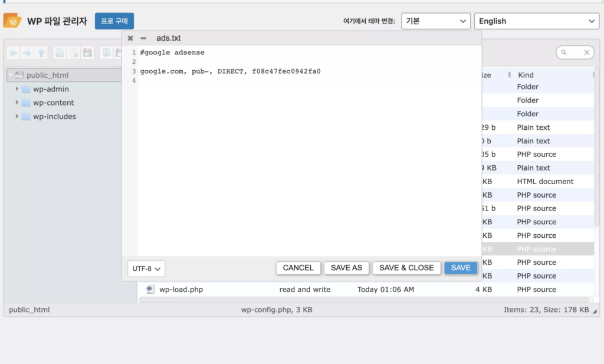Click the back arrow in file manager toolbar

click(x=14, y=53)
